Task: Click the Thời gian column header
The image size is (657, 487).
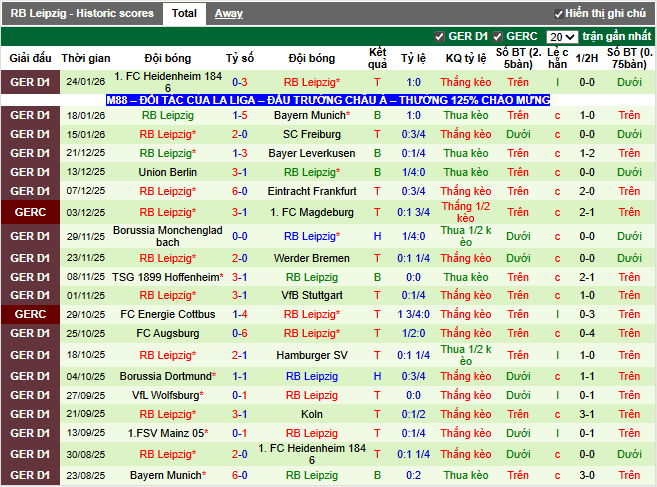Action: [86, 58]
